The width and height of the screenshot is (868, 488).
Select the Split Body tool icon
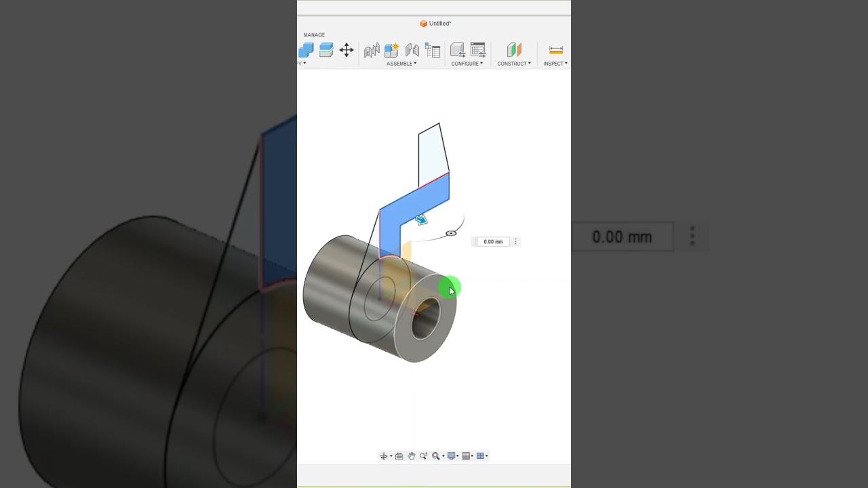(326, 50)
